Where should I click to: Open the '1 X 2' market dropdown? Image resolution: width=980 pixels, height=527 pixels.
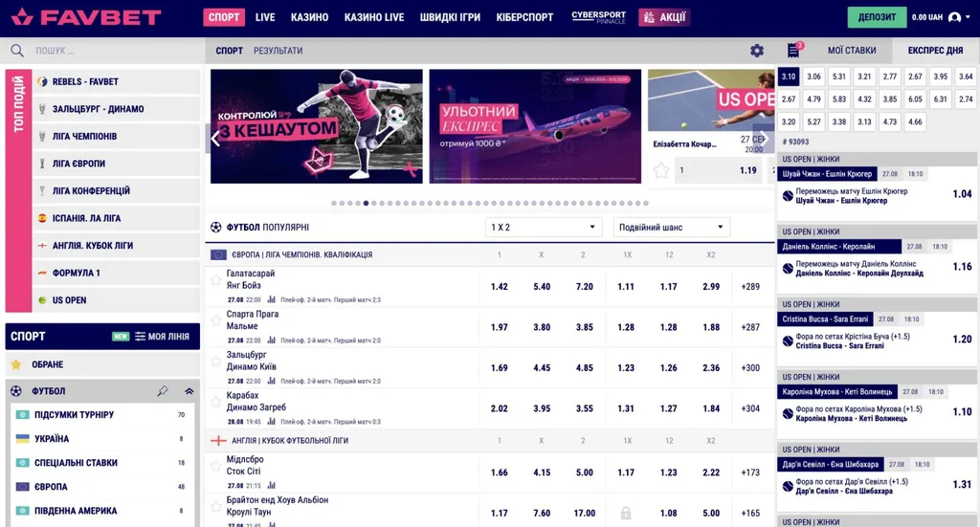coord(543,228)
